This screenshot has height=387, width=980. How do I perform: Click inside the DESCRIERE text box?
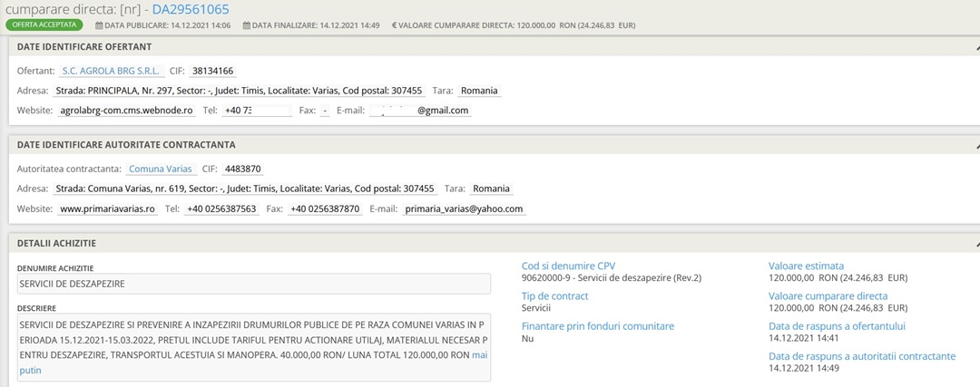254,347
